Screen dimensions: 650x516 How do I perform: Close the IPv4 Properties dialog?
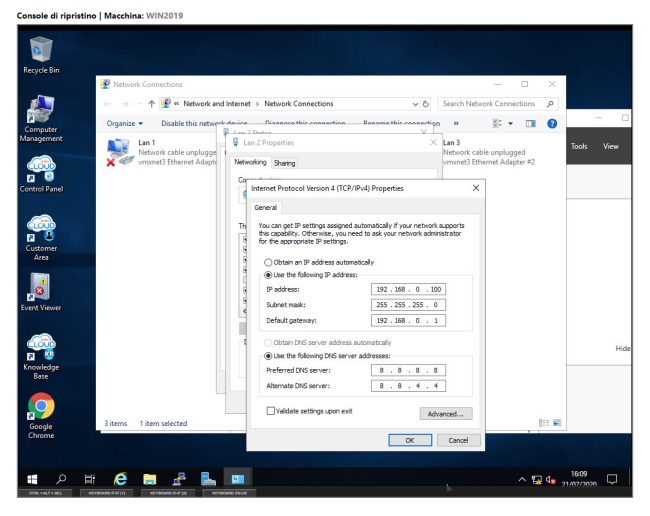pyautogui.click(x=476, y=188)
